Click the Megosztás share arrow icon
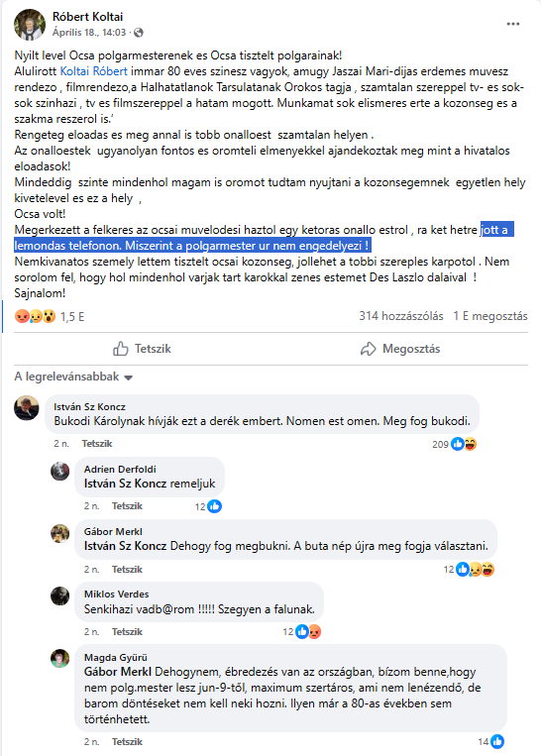541x756 pixels. point(368,349)
